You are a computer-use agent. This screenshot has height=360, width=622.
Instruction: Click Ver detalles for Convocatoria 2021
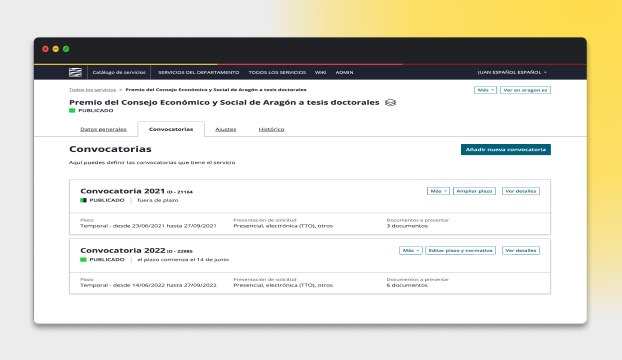pyautogui.click(x=521, y=191)
